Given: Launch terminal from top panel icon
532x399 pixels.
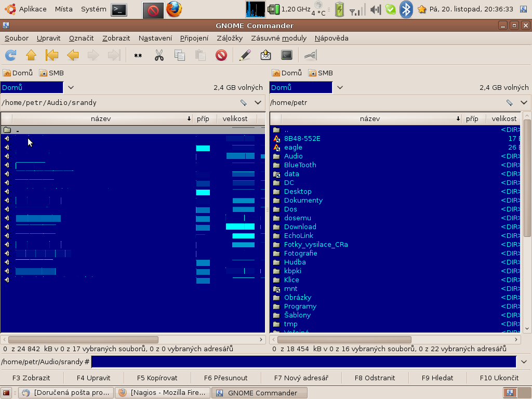Looking at the screenshot, I should tap(119, 10).
